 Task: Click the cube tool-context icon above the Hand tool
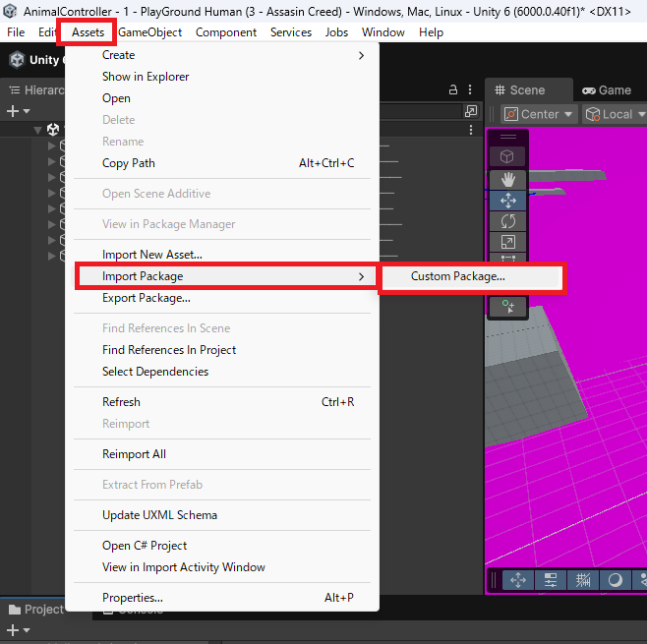click(506, 156)
